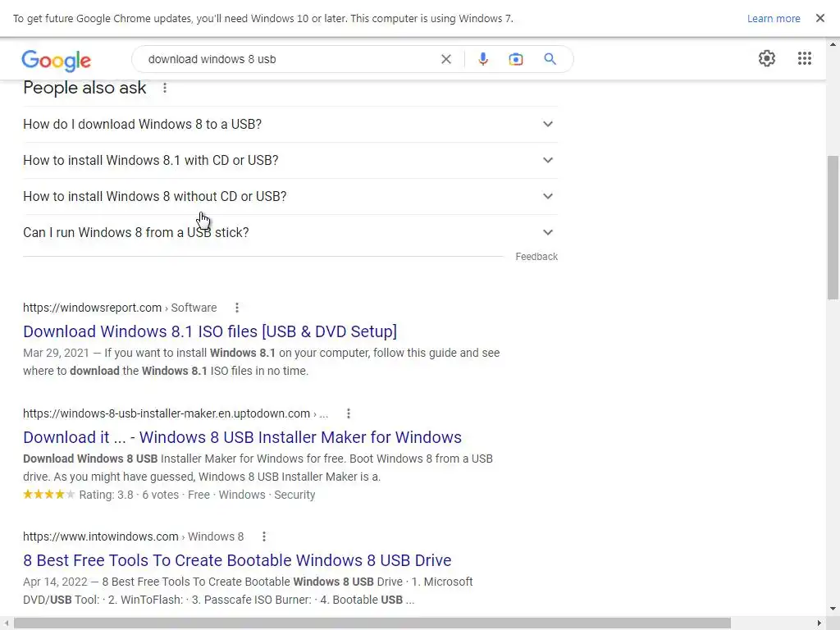Click the scroll right arrow
The height and width of the screenshot is (630, 840).
point(819,623)
